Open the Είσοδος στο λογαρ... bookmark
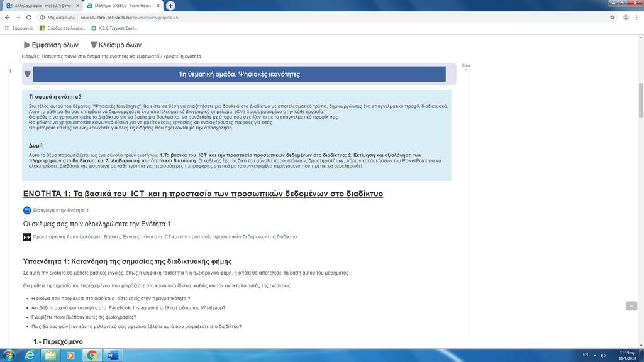This screenshot has width=644, height=362. 62,28
